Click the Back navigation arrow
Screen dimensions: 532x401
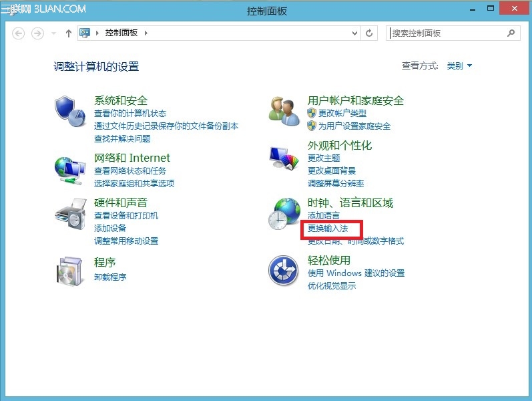18,33
